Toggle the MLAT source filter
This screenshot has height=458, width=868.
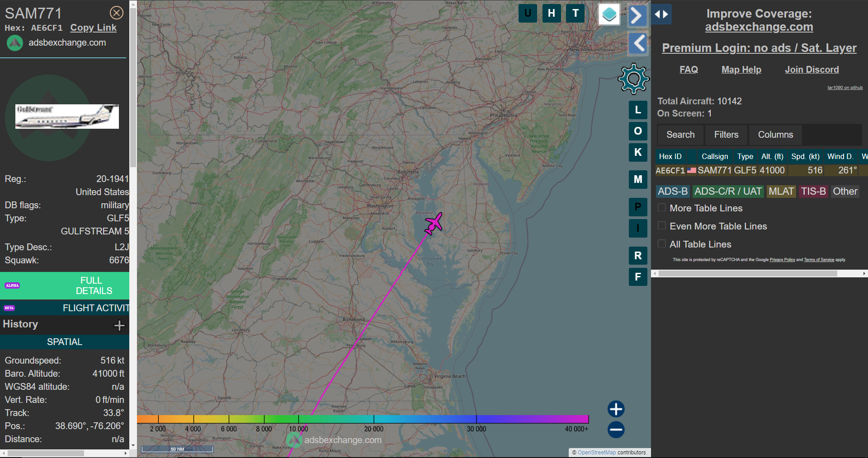(781, 192)
